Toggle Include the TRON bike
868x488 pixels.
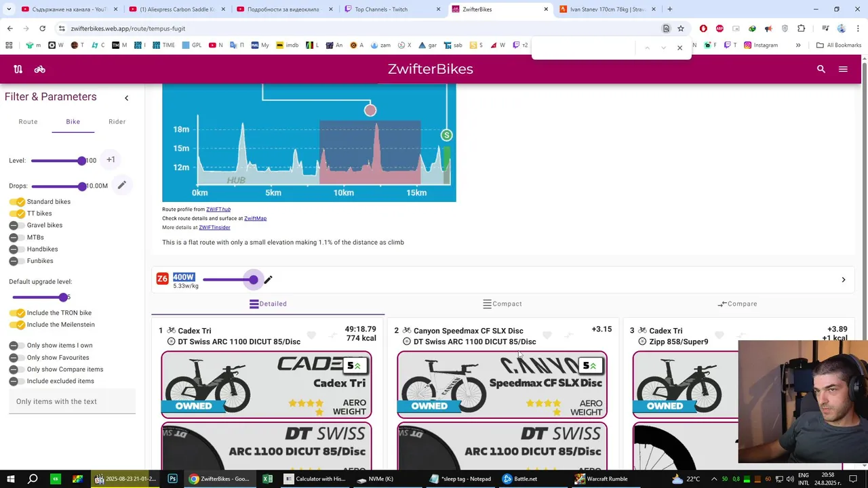pyautogui.click(x=17, y=313)
